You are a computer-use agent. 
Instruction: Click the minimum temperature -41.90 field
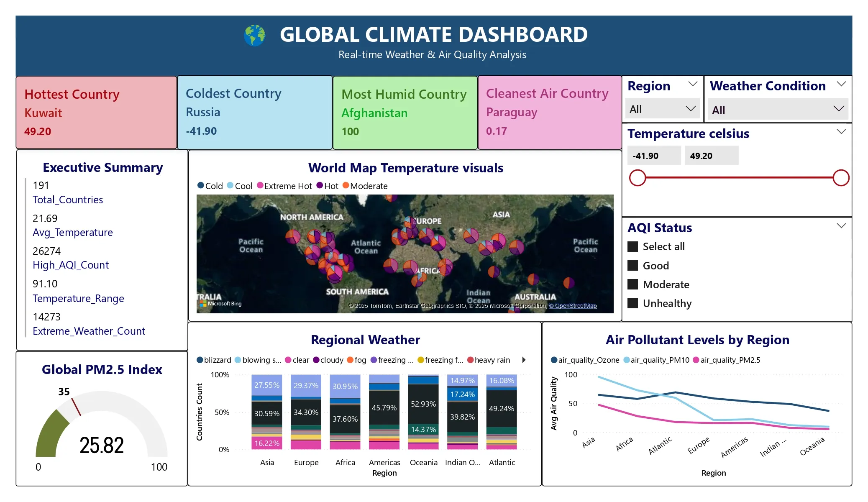(x=654, y=156)
